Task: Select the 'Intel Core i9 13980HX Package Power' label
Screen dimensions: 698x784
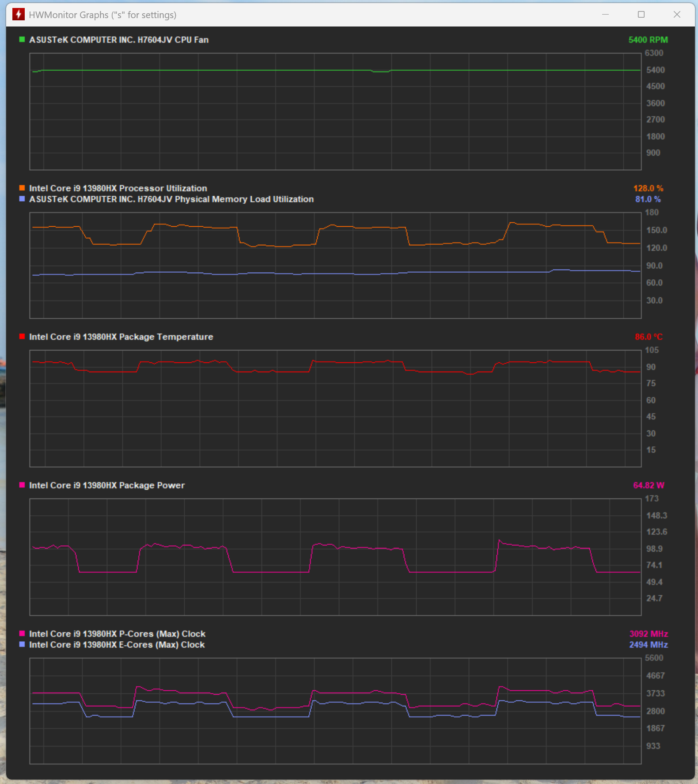Action: [107, 485]
